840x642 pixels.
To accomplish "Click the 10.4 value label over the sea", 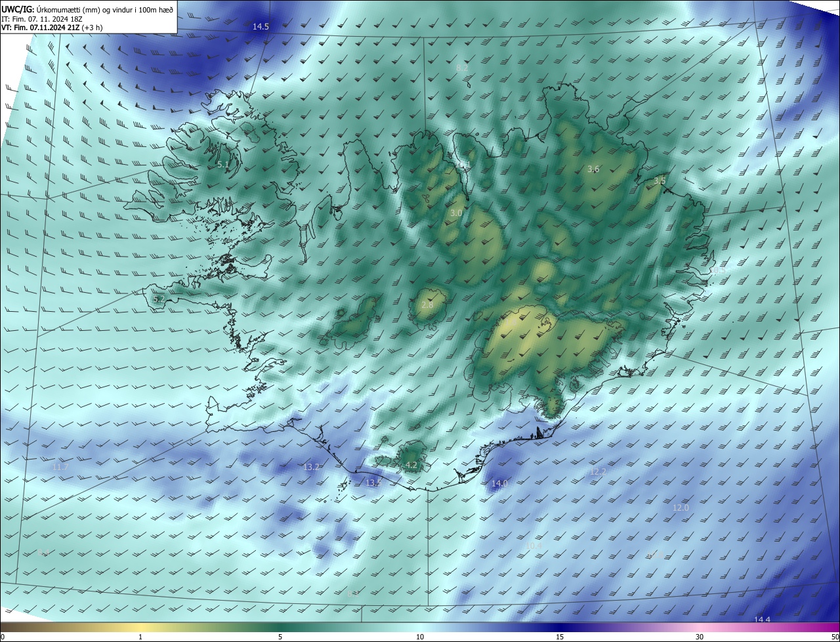I will [x=534, y=546].
